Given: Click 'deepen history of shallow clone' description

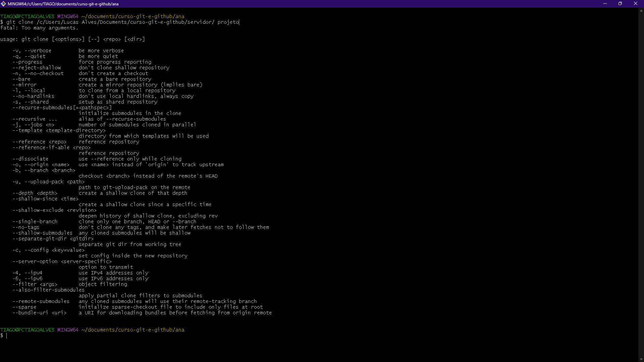Looking at the screenshot, I should pyautogui.click(x=148, y=216).
